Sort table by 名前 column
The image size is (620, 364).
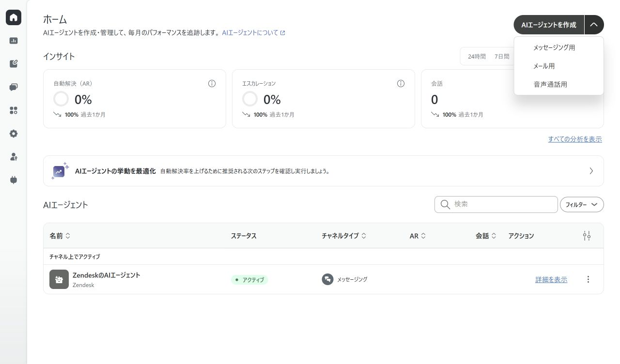[x=60, y=236]
